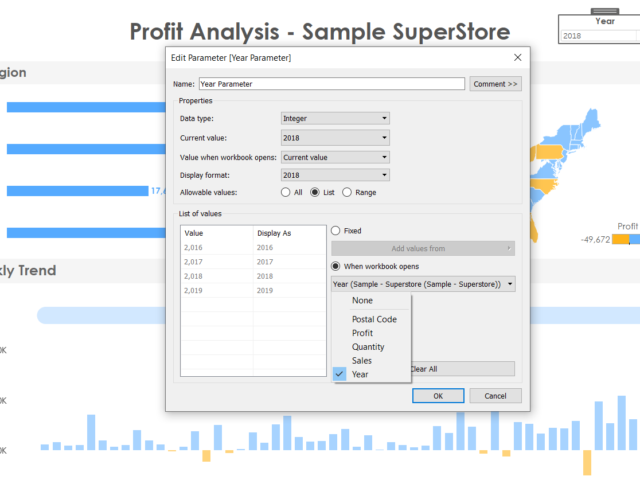The image size is (640, 480).
Task: Open the Year (Sample - Superstore) field dropdown
Action: pos(423,284)
